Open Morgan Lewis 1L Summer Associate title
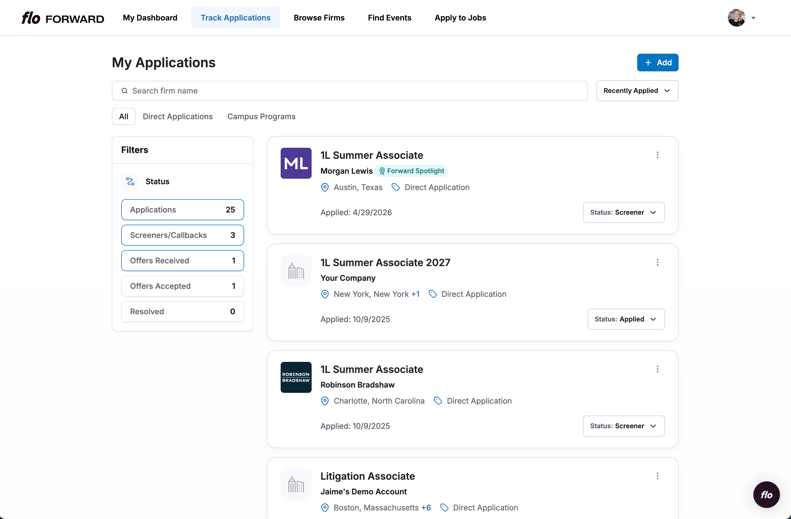 coord(372,155)
